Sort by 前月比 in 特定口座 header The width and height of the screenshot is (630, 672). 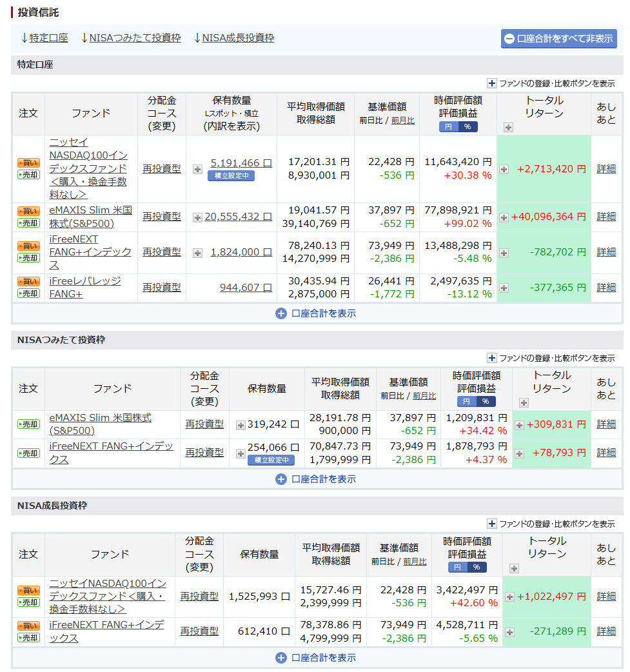click(x=402, y=121)
